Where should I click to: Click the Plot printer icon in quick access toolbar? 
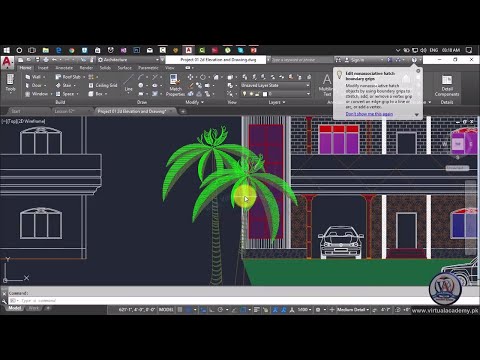(x=46, y=60)
